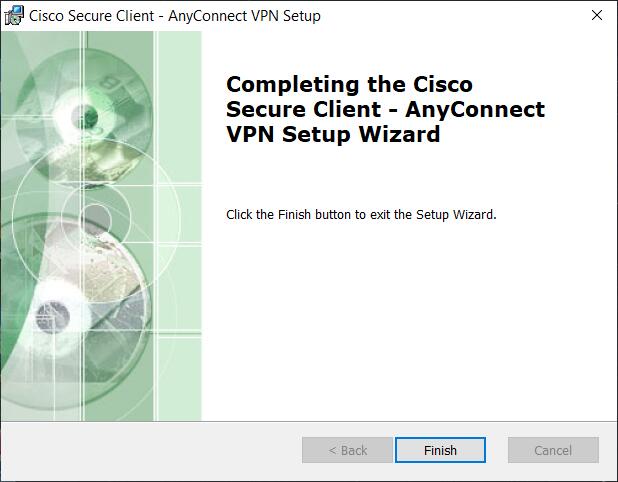Click the small circle in banner middle
The height and width of the screenshot is (482, 618).
click(x=98, y=217)
